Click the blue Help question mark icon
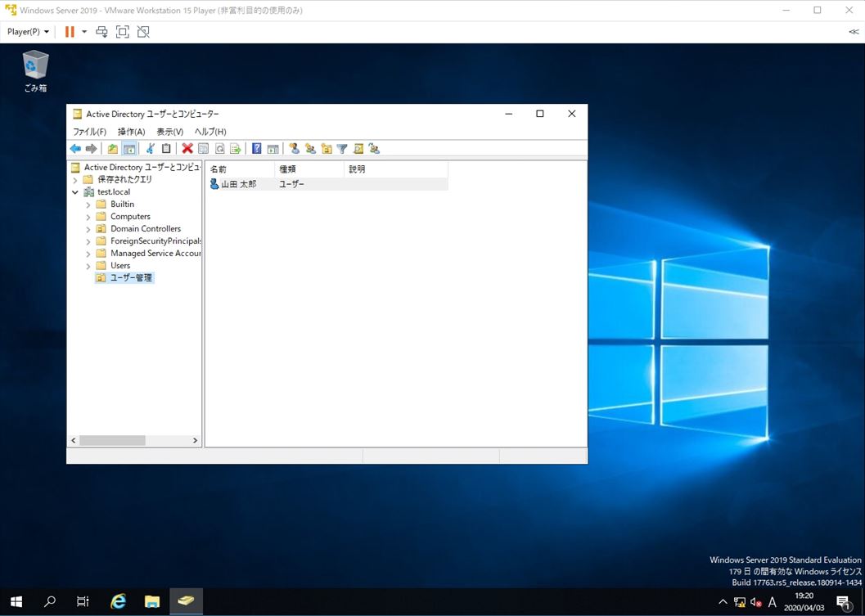 256,148
